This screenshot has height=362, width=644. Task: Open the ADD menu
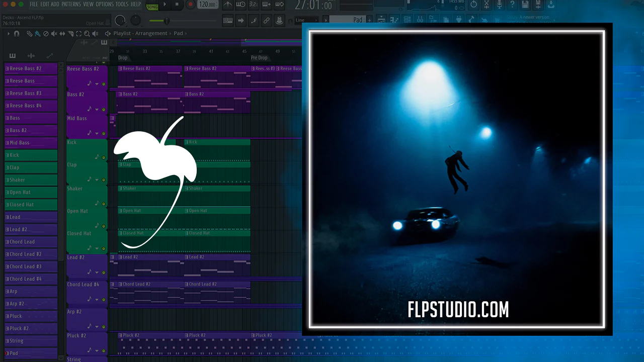click(x=55, y=4)
